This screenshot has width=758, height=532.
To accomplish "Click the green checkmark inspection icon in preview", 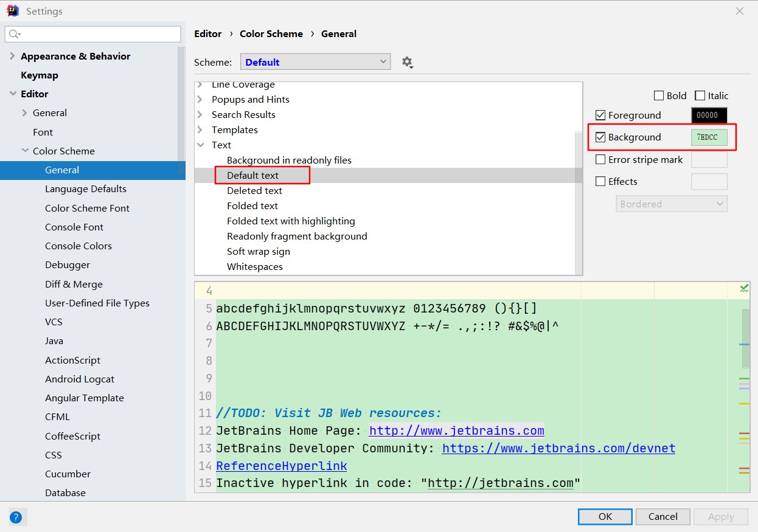I will pyautogui.click(x=743, y=289).
